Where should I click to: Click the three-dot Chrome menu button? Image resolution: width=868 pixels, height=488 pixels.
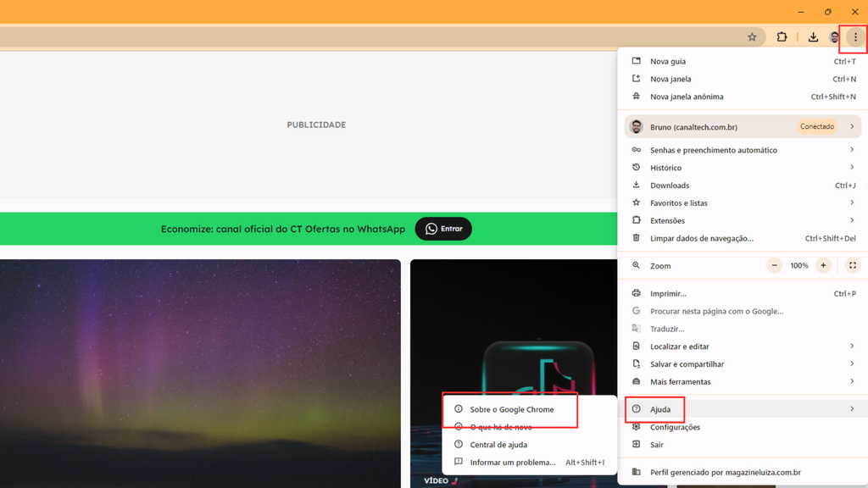click(x=855, y=37)
